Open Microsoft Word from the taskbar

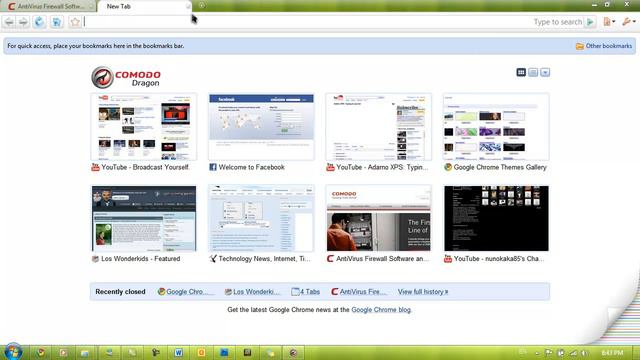coord(178,353)
